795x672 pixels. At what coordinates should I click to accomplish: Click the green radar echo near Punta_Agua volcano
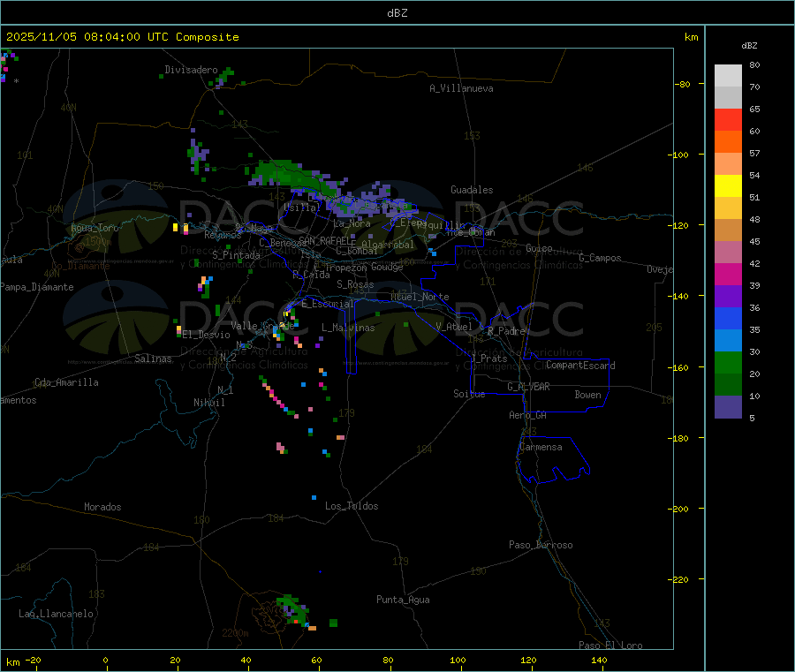(x=293, y=609)
